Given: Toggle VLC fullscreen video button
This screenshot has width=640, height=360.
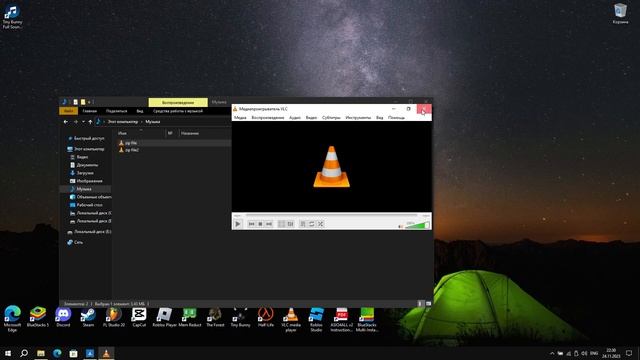Looking at the screenshot, I should 281,224.
